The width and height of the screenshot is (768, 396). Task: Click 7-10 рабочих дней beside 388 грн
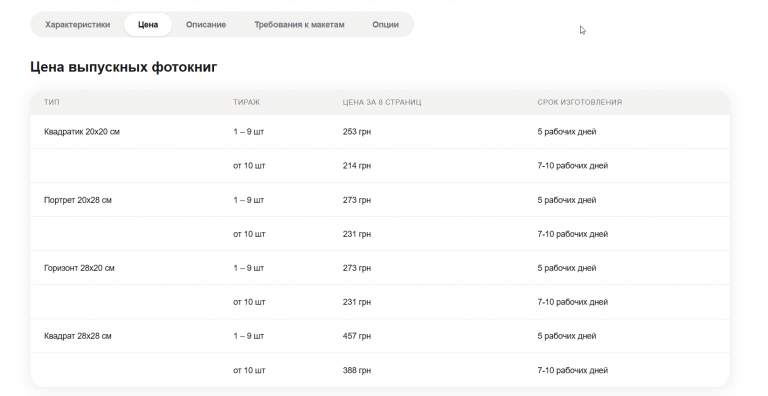click(x=573, y=371)
